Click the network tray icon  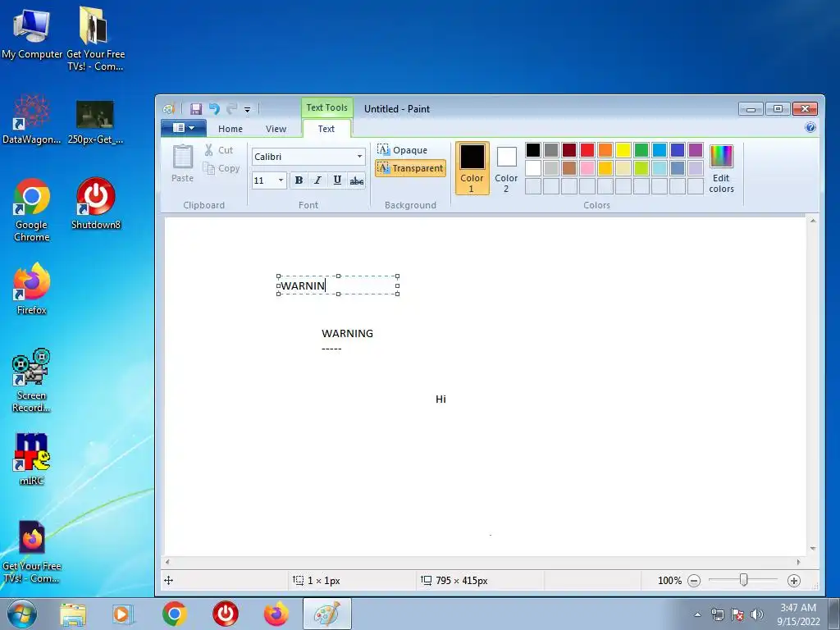tap(717, 614)
